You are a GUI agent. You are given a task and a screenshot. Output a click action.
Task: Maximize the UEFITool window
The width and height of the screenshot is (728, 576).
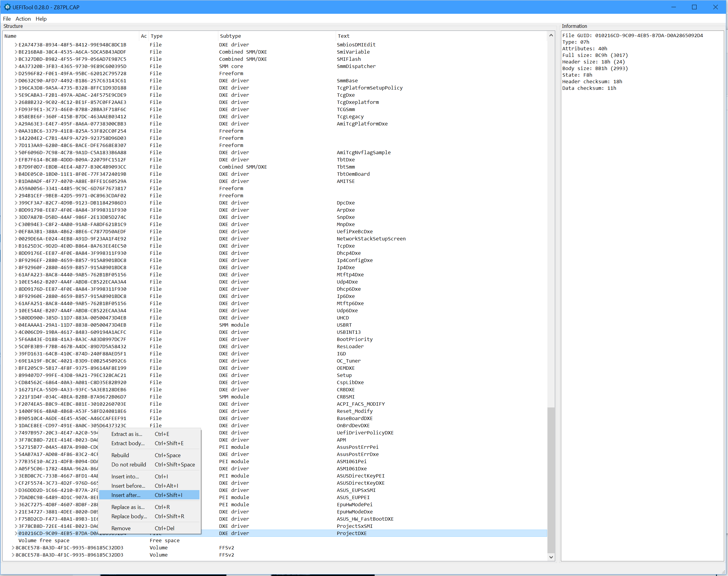[694, 7]
